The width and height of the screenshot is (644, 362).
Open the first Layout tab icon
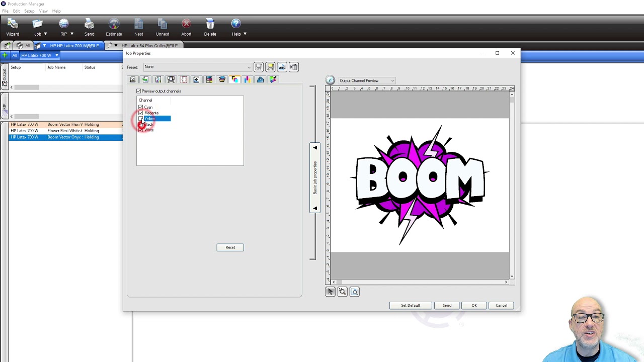point(132,79)
